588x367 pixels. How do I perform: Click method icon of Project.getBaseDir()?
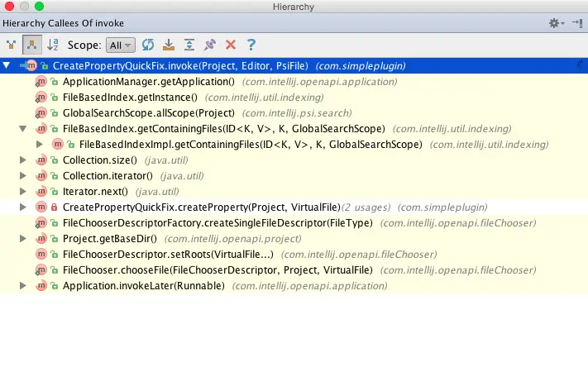tap(41, 238)
